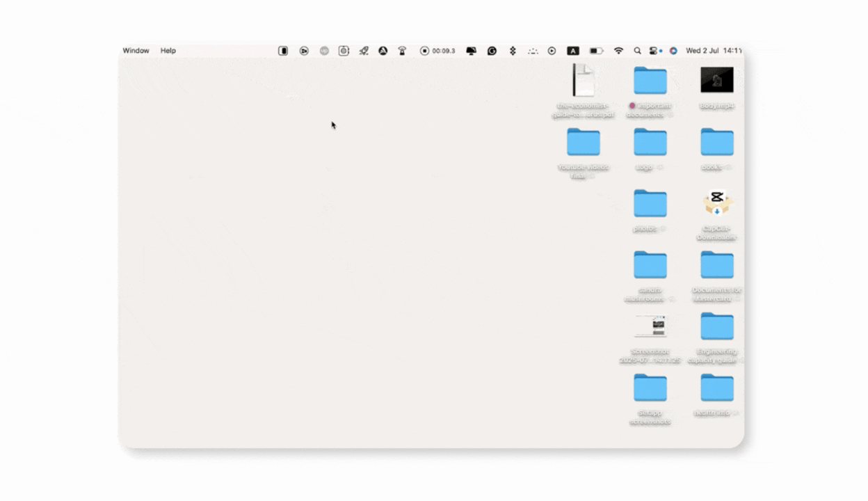Screen dimensions: 868x501
Task: Click the Bluetooth icon in menu bar
Action: (x=513, y=51)
